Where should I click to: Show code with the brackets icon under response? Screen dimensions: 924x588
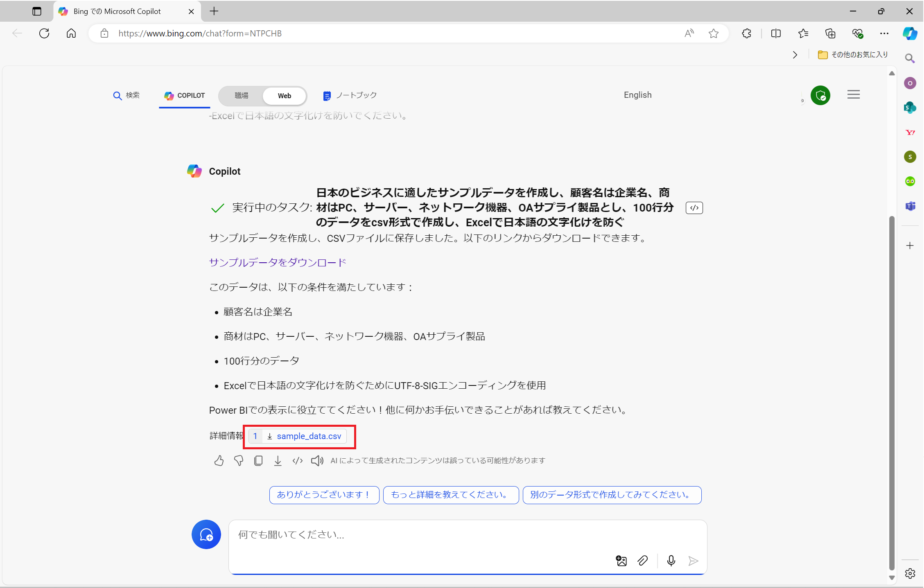298,461
